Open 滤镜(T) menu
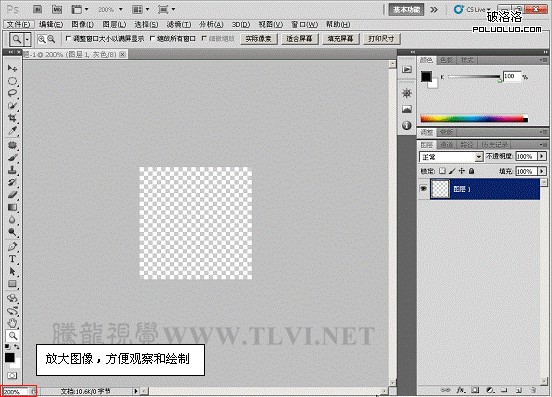 [x=179, y=24]
